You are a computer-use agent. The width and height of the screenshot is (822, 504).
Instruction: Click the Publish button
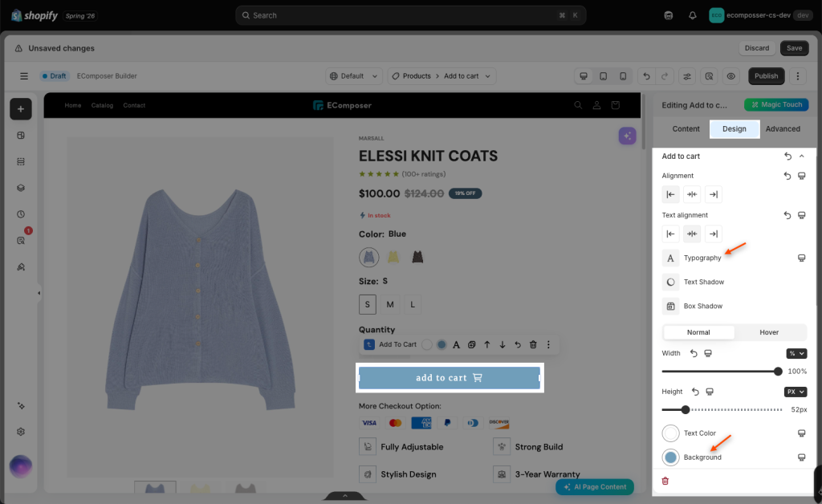(x=766, y=76)
